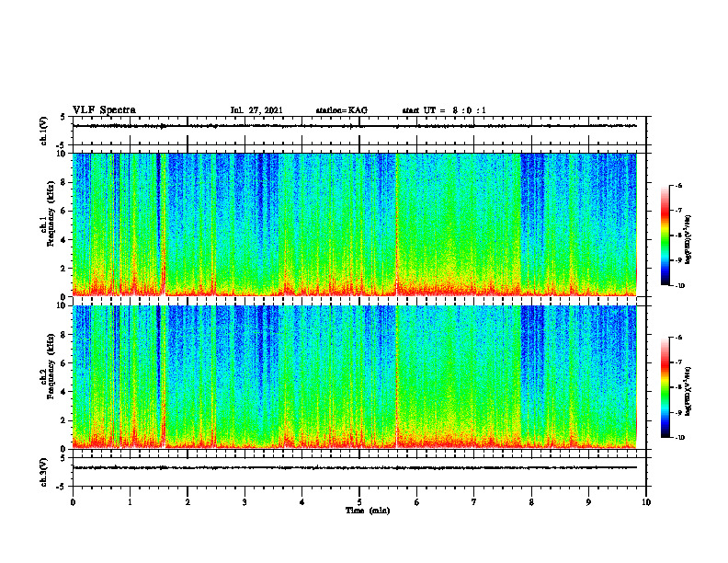Click the "-6" tick on ch.1 color bar
The width and height of the screenshot is (728, 563).
pos(679,186)
